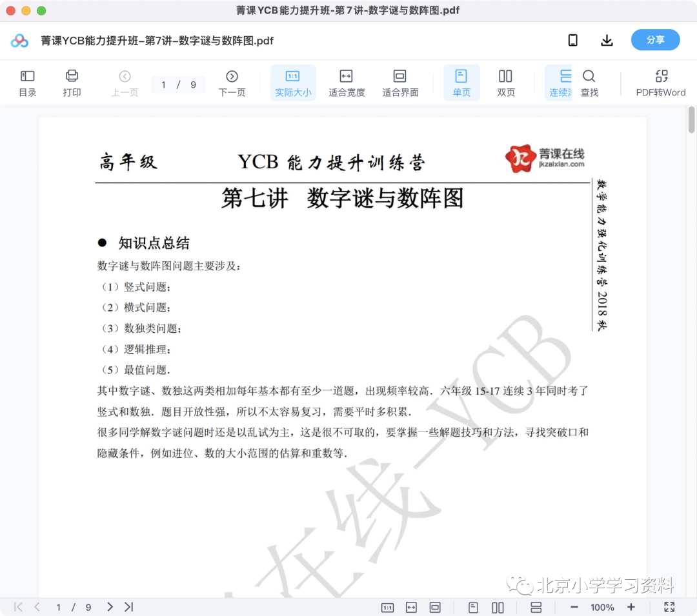The width and height of the screenshot is (697, 616).
Task: Select 适合宽度 fit width view
Action: pyautogui.click(x=347, y=83)
